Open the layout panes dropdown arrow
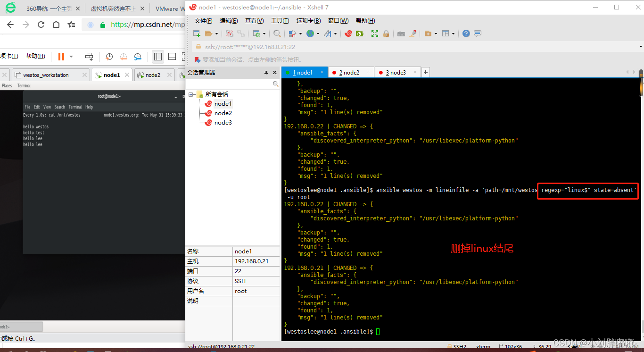Image resolution: width=644 pixels, height=352 pixels. [453, 34]
